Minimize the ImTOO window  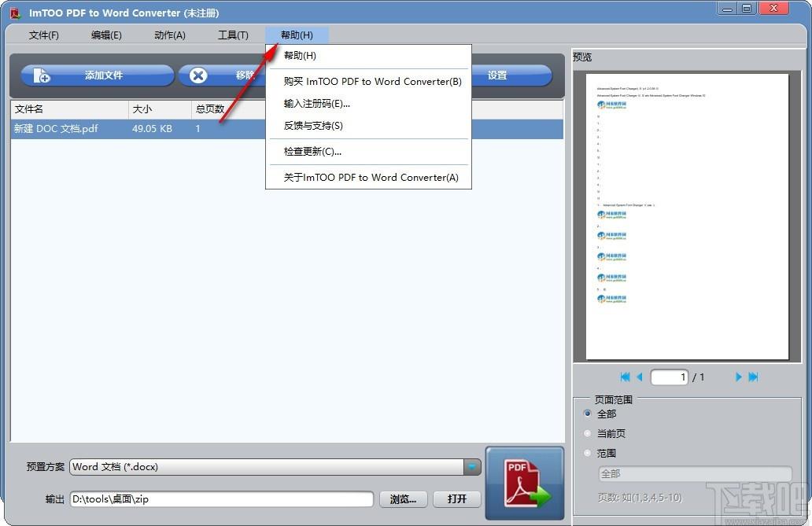point(727,9)
